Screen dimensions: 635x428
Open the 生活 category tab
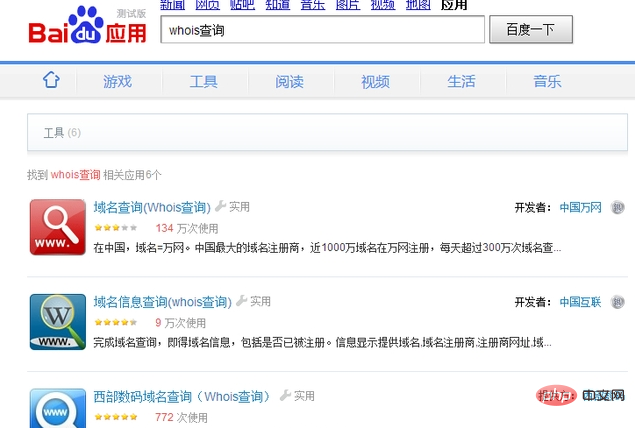coord(461,81)
